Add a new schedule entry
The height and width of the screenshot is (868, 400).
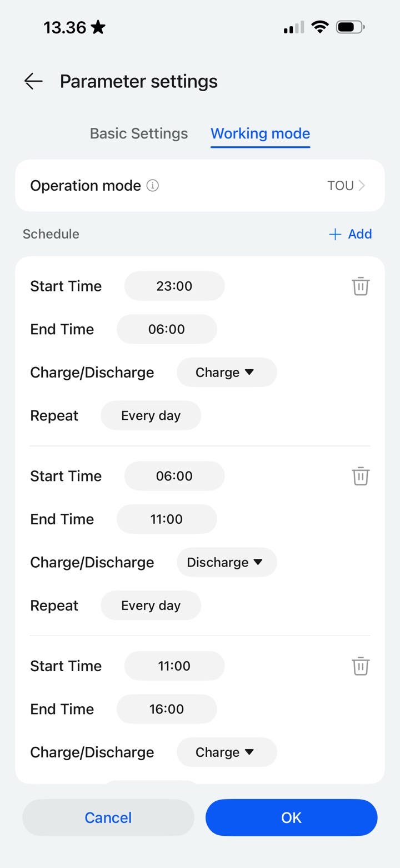coord(351,234)
